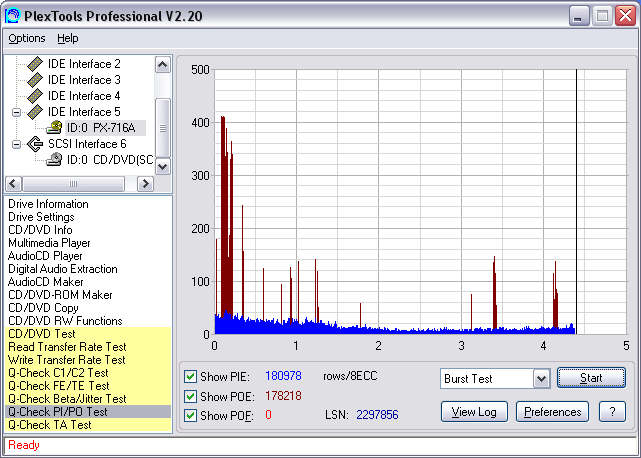Click the tree scroll left arrow

click(13, 184)
